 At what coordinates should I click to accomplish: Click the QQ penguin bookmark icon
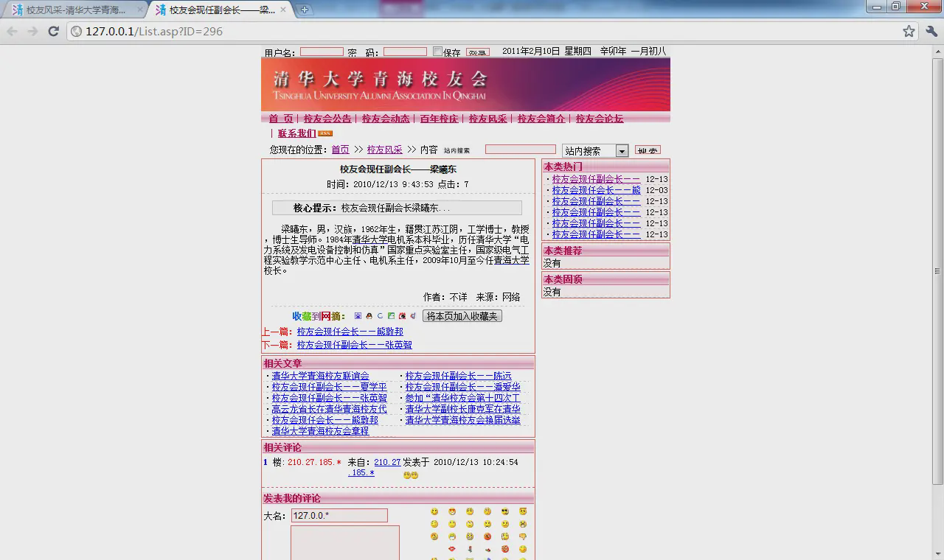[369, 316]
